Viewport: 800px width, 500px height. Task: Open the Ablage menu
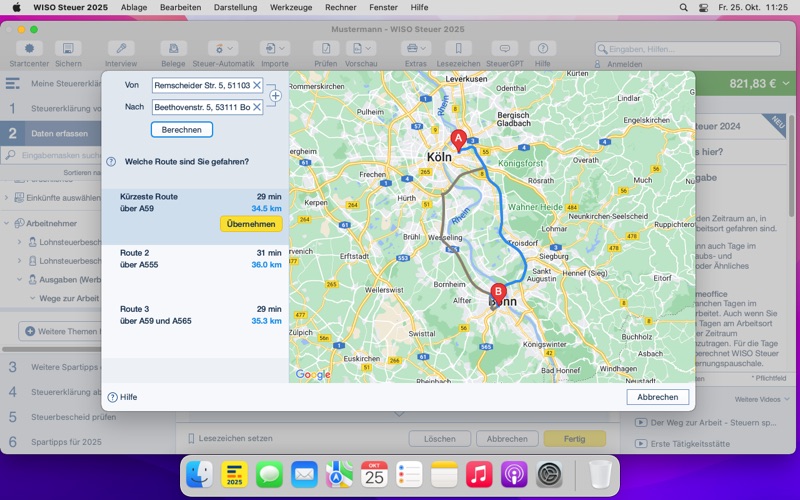tap(134, 7)
